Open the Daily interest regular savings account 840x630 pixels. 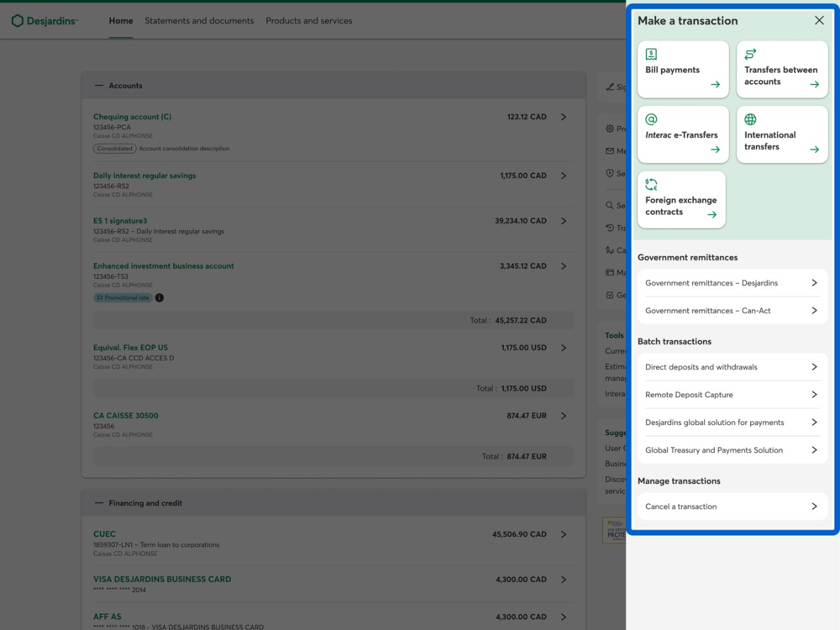pyautogui.click(x=144, y=176)
